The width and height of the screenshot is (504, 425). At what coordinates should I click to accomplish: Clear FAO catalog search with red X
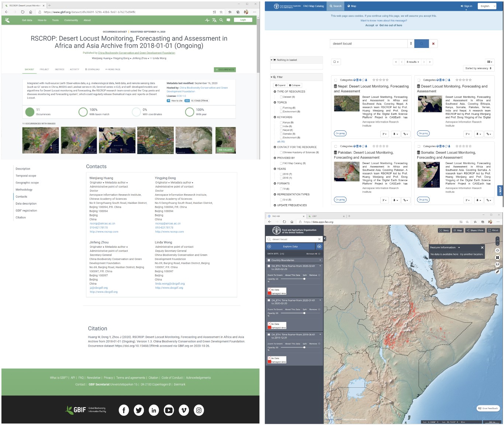coord(433,44)
